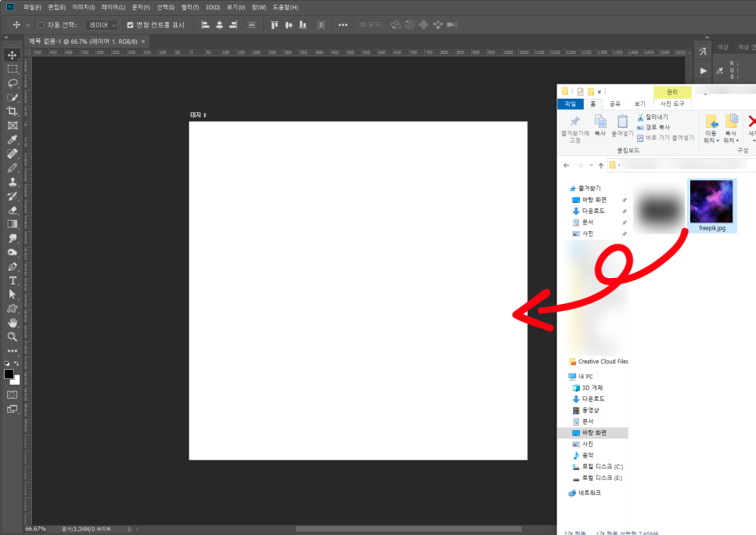Select the Lasso tool
756x535 pixels.
(13, 83)
